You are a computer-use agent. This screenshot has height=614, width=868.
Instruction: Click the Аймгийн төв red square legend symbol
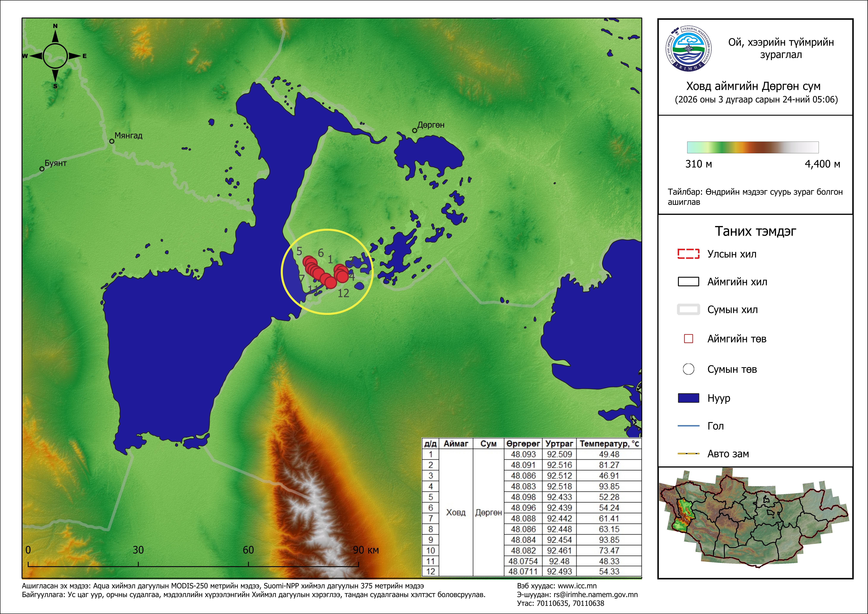click(688, 339)
